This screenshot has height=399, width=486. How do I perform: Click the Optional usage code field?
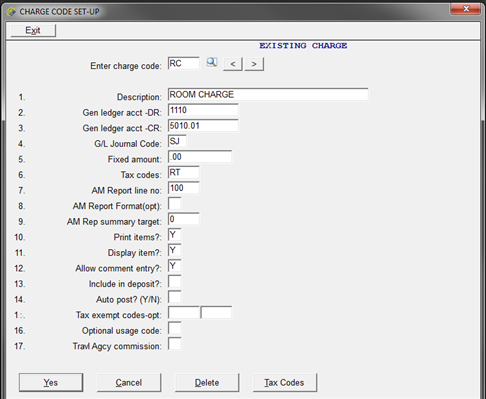175,328
